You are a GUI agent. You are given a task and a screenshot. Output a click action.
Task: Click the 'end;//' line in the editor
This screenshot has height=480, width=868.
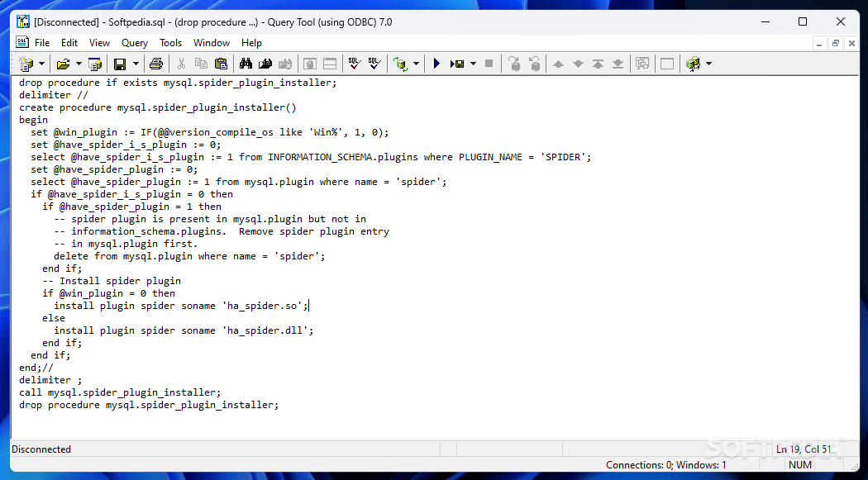tap(36, 367)
